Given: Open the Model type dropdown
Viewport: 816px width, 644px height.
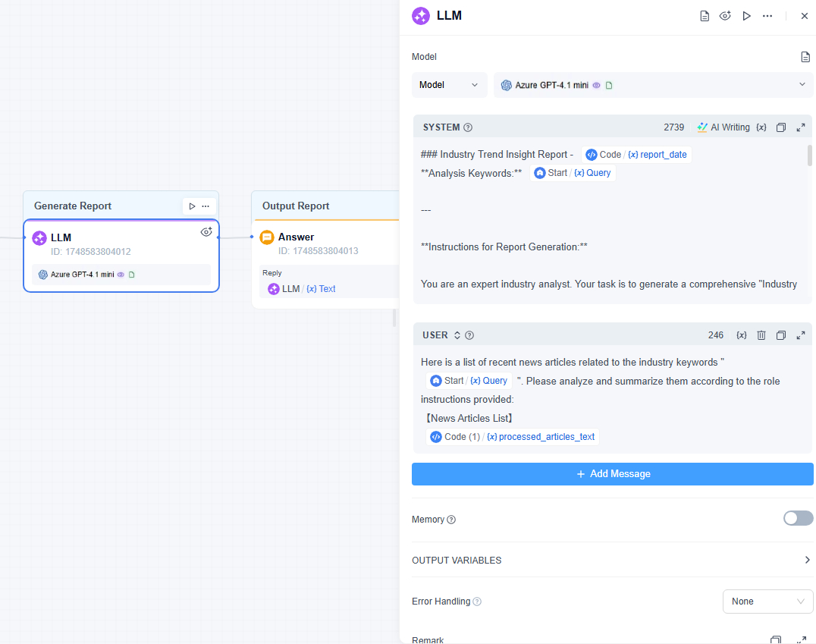Looking at the screenshot, I should pos(449,85).
